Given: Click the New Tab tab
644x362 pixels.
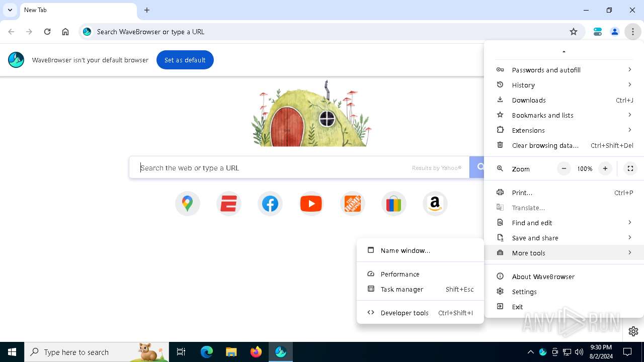Looking at the screenshot, I should tap(78, 10).
